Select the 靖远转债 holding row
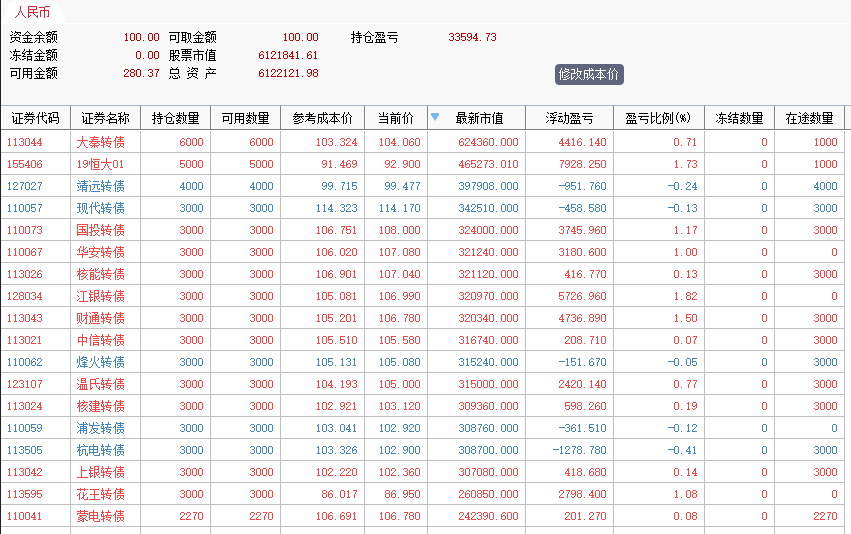Viewport: 851px width, 534px height. 100,186
